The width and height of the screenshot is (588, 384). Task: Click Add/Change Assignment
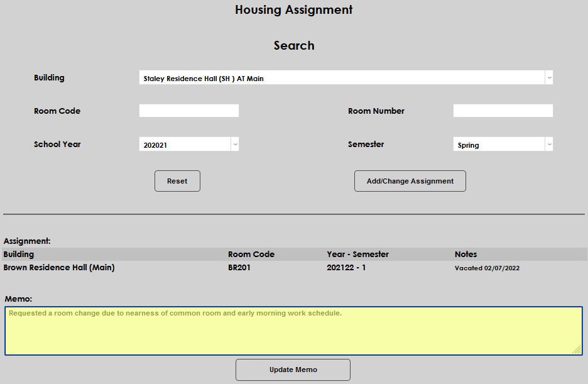pos(410,180)
